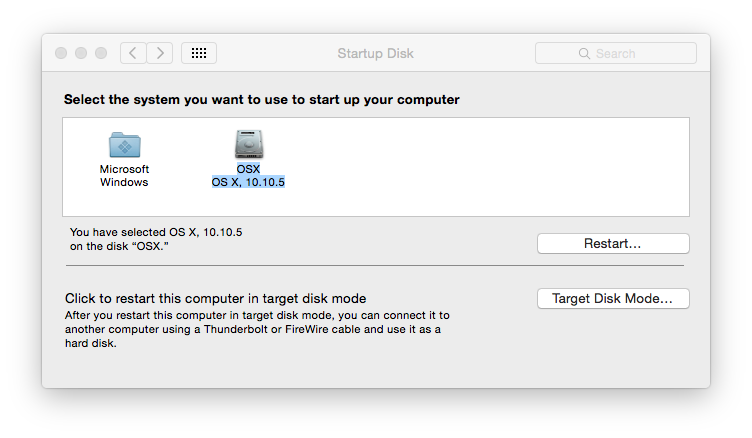
Task: Click the highlighted OS X, 10.10.5 label
Action: pyautogui.click(x=248, y=182)
